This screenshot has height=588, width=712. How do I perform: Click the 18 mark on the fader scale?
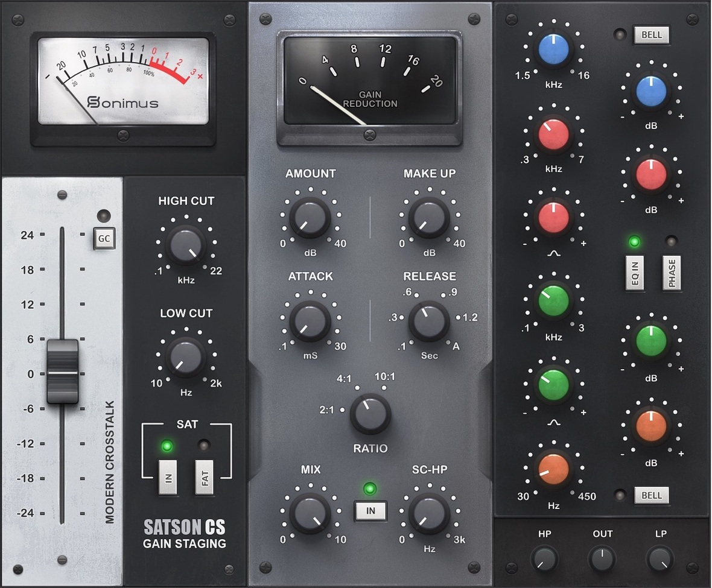[x=27, y=270]
